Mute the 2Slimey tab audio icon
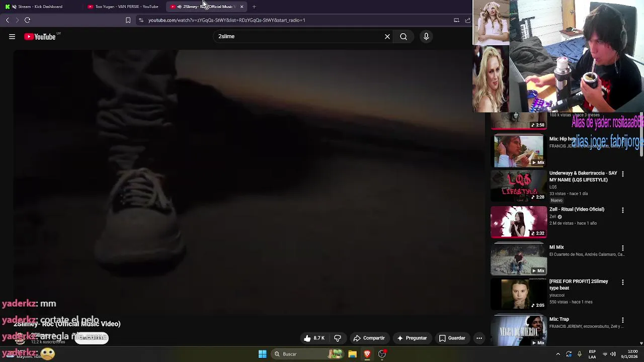This screenshot has width=644, height=362. pyautogui.click(x=179, y=7)
